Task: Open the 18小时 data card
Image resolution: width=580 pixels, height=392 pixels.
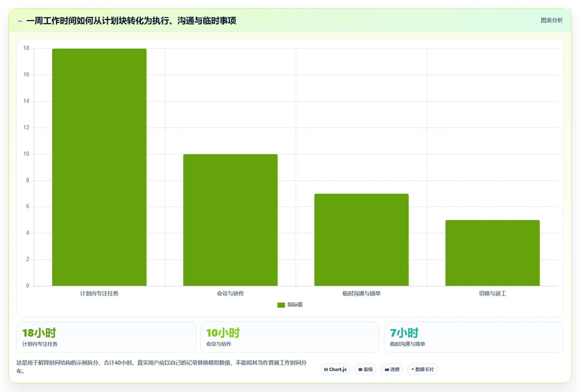Action: [x=106, y=337]
